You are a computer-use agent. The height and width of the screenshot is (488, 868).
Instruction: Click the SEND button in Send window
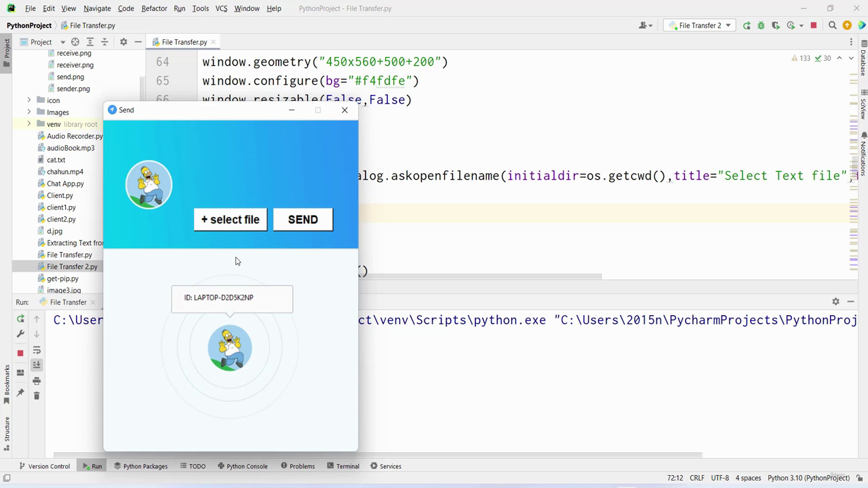tap(303, 220)
